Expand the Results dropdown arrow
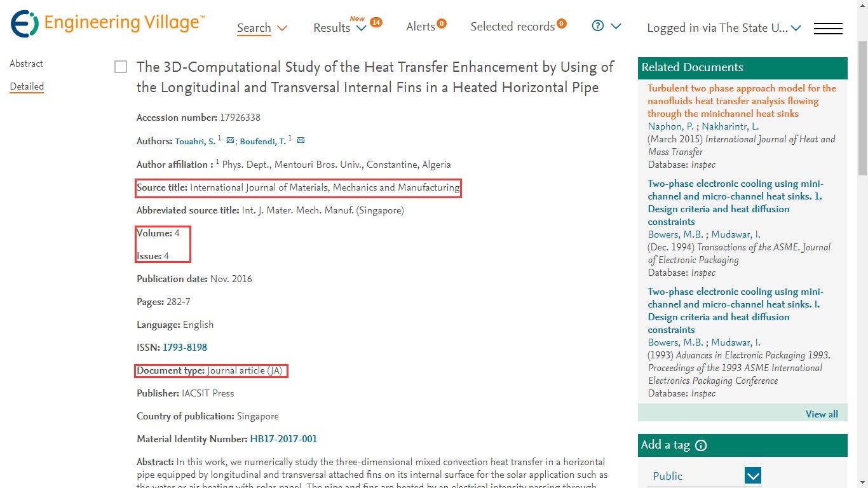The height and width of the screenshot is (488, 868). 361,28
